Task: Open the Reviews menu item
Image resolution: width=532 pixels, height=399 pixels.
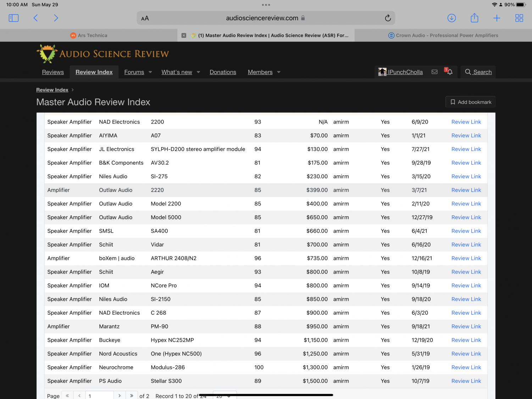Action: tap(53, 72)
